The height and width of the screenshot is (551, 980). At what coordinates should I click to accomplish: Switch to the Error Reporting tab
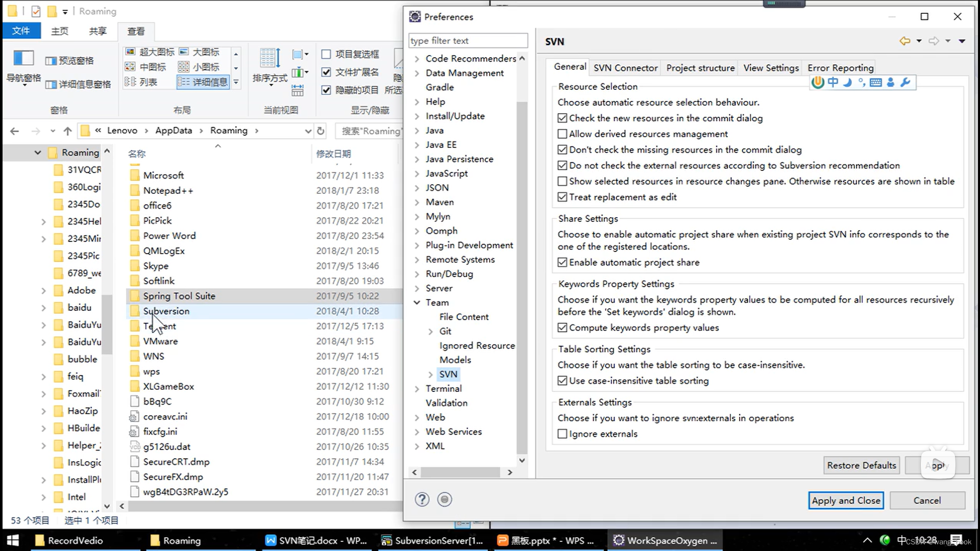pyautogui.click(x=840, y=68)
